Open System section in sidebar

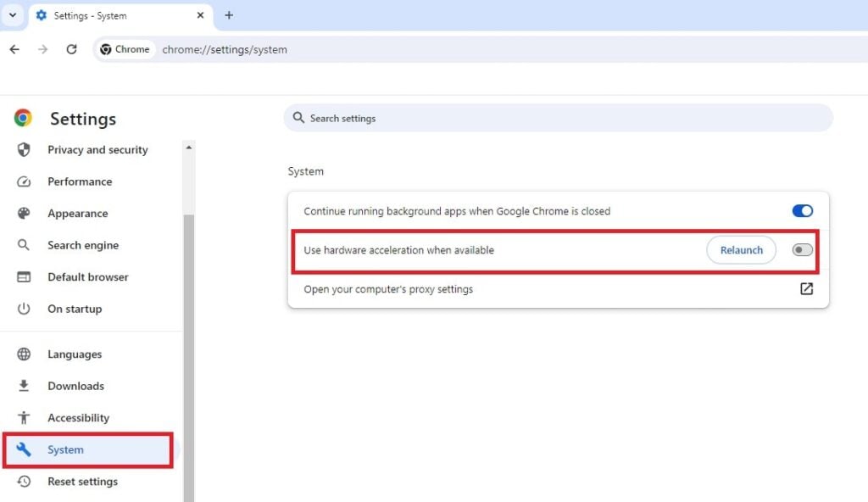pos(65,450)
